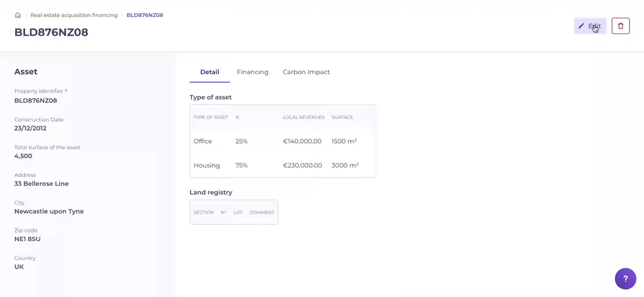
Task: Click the address value 33 Bellerose Line
Action: coord(42,184)
